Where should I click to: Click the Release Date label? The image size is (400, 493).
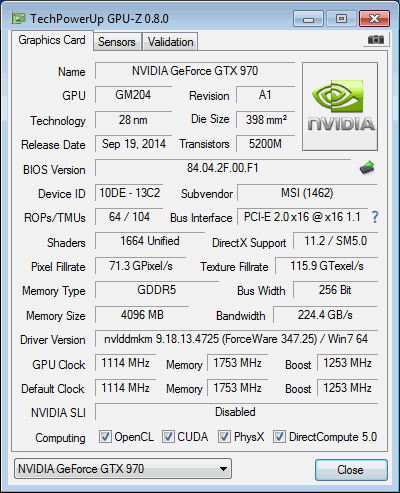[53, 145]
